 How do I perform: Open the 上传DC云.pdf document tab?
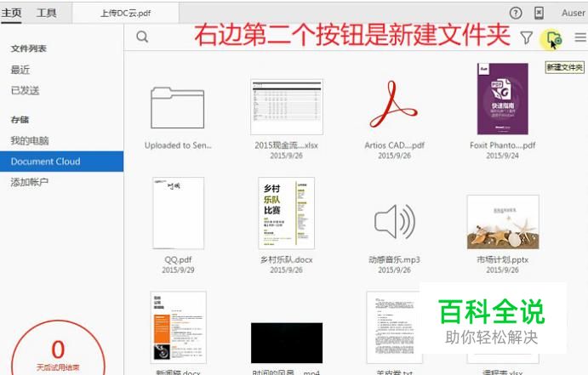coord(126,13)
